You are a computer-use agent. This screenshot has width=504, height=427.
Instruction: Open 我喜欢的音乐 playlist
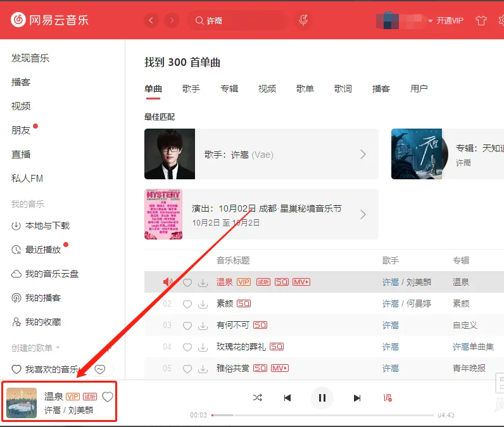pyautogui.click(x=45, y=369)
